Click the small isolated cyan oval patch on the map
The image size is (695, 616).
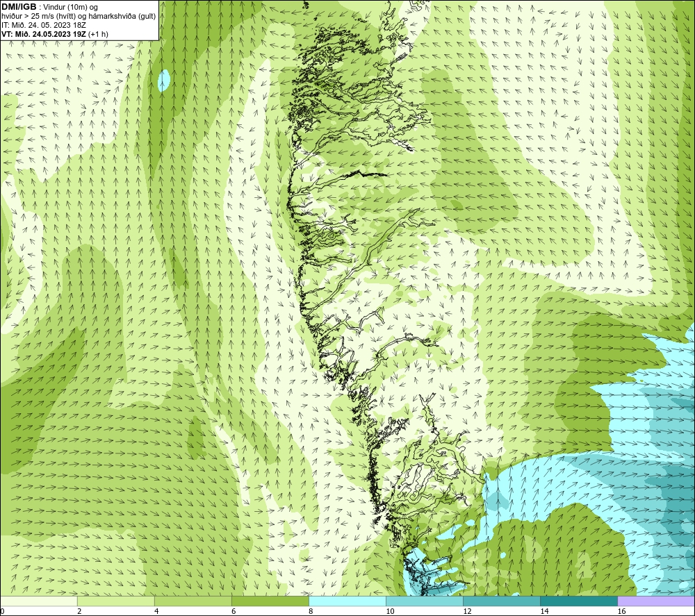[x=164, y=80]
